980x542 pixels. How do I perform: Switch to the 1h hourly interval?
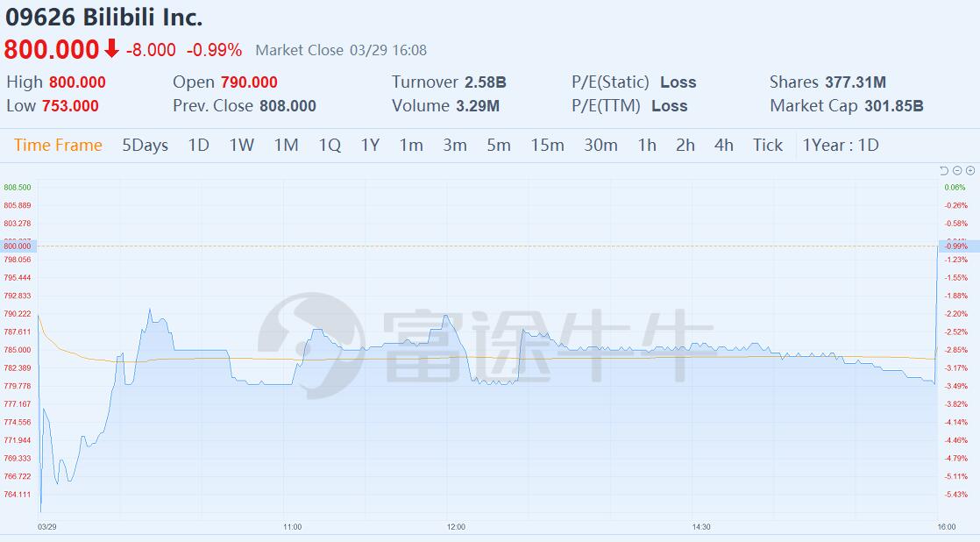647,145
